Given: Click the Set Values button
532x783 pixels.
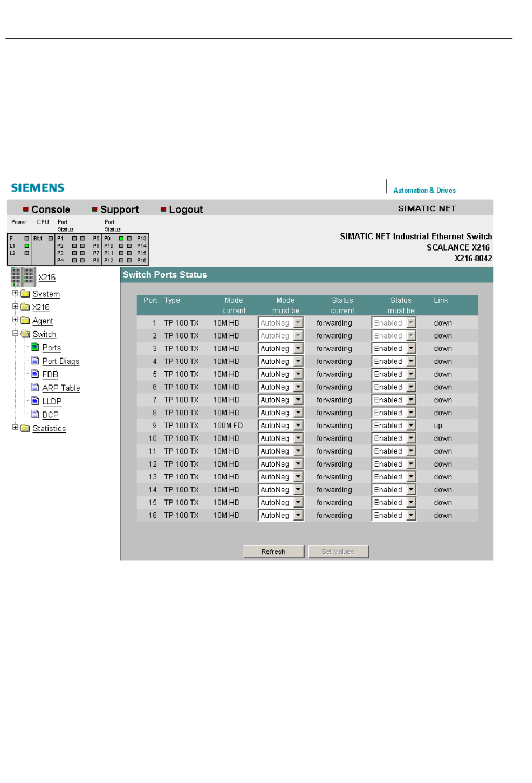Looking at the screenshot, I should [x=338, y=552].
